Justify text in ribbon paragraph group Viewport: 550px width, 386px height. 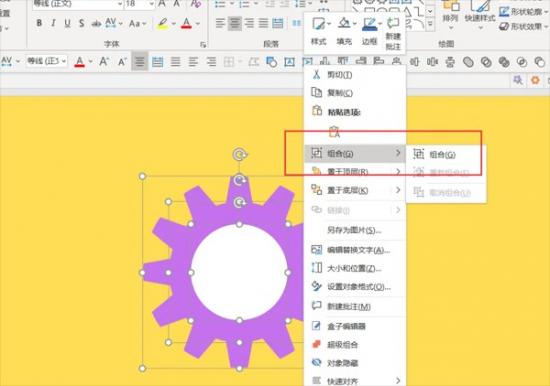click(x=263, y=24)
